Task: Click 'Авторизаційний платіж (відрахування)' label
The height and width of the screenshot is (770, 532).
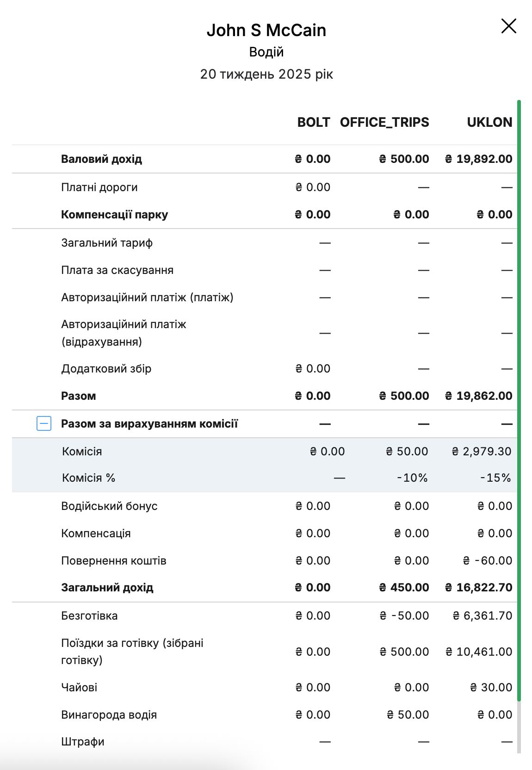Action: 124,333
